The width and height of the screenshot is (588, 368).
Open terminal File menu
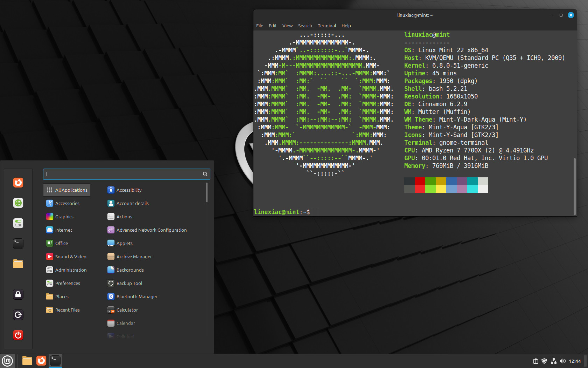pos(260,26)
